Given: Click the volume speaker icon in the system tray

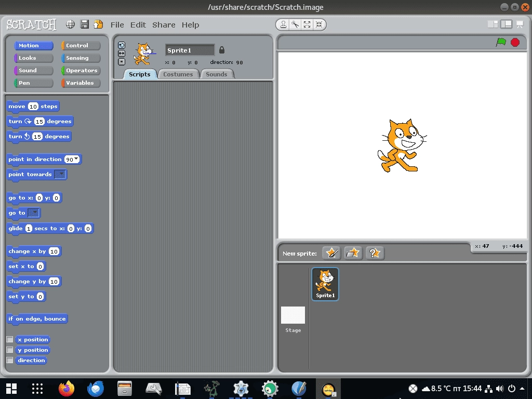Looking at the screenshot, I should click(500, 389).
